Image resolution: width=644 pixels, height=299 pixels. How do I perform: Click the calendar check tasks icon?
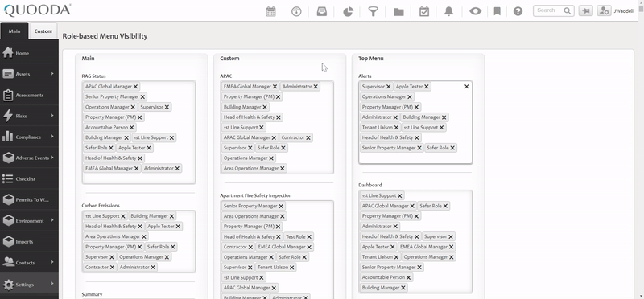pos(424,11)
